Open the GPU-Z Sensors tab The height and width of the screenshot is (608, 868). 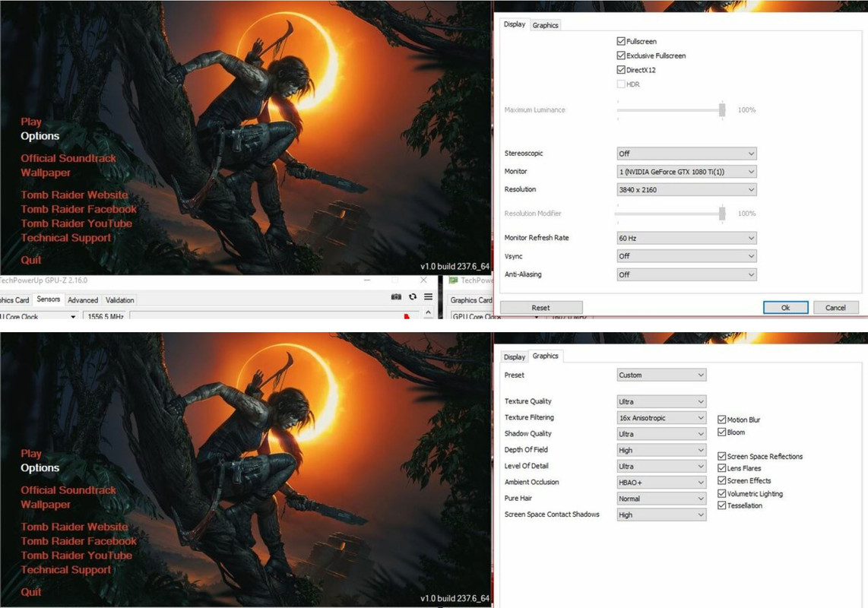(48, 299)
